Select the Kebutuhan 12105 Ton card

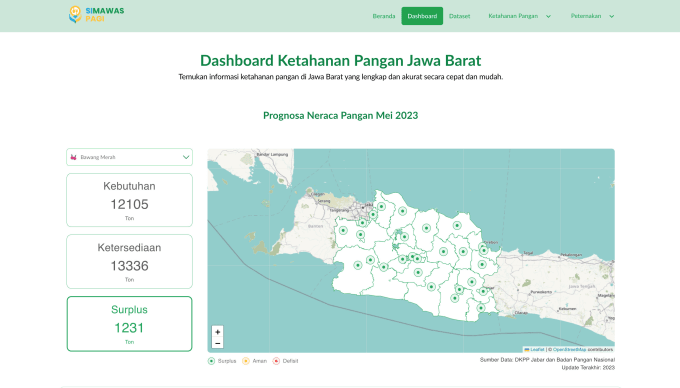tap(129, 200)
